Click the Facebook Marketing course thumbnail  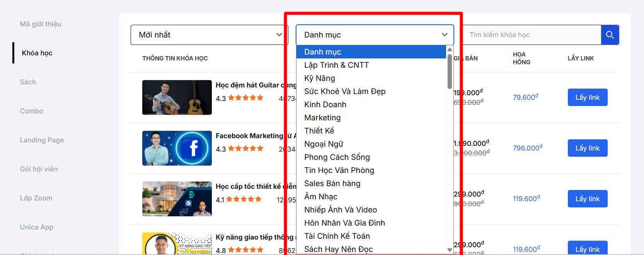click(177, 148)
